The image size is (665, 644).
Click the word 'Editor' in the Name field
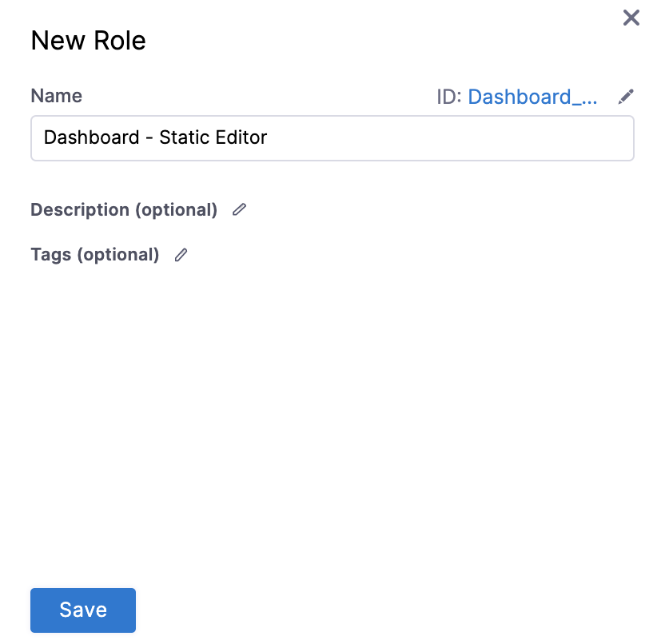[240, 137]
